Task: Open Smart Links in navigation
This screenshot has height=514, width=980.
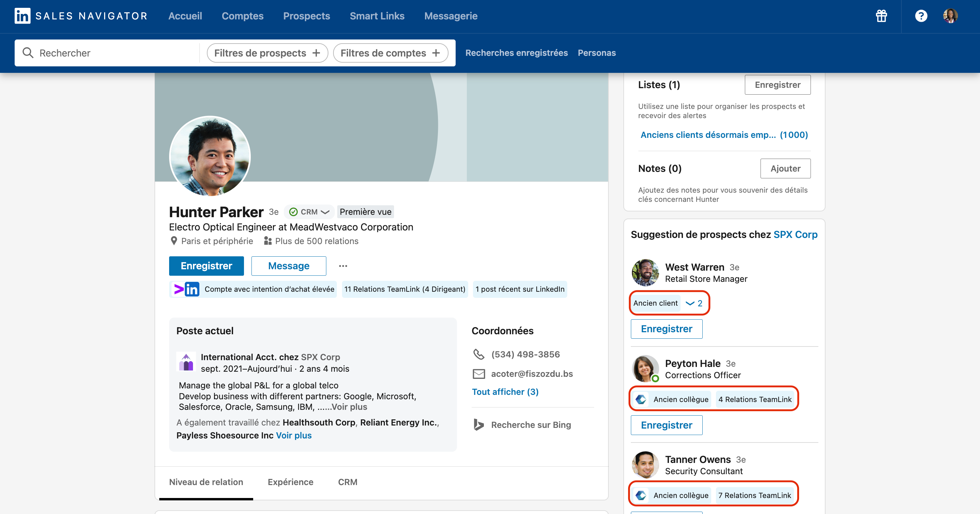Action: tap(377, 16)
